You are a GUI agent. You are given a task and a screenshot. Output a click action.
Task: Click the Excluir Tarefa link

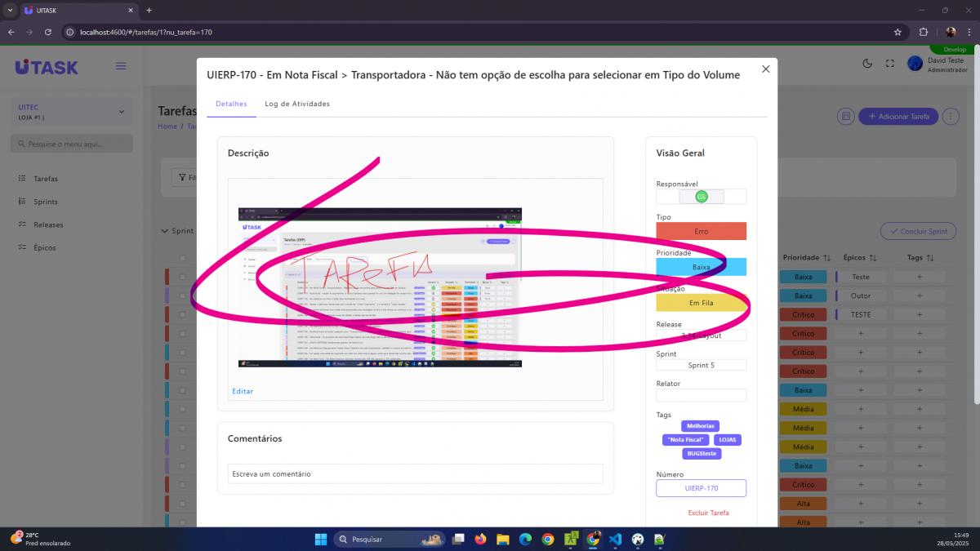pyautogui.click(x=708, y=513)
